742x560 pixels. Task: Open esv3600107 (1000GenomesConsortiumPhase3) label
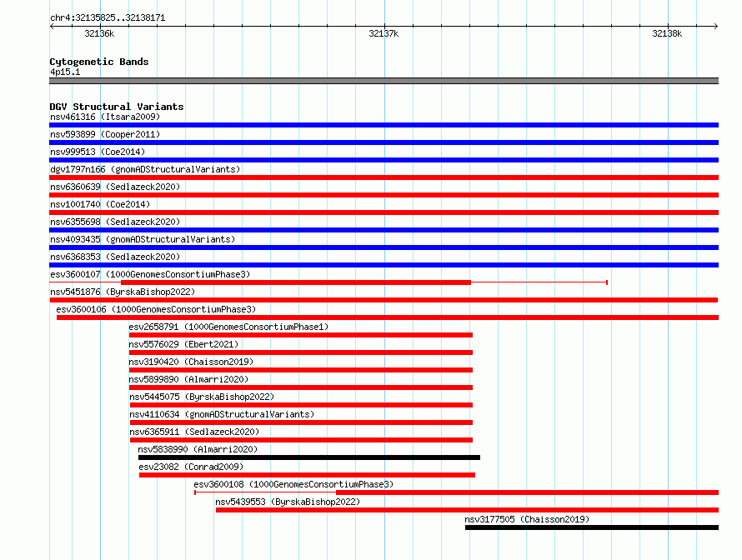150,274
